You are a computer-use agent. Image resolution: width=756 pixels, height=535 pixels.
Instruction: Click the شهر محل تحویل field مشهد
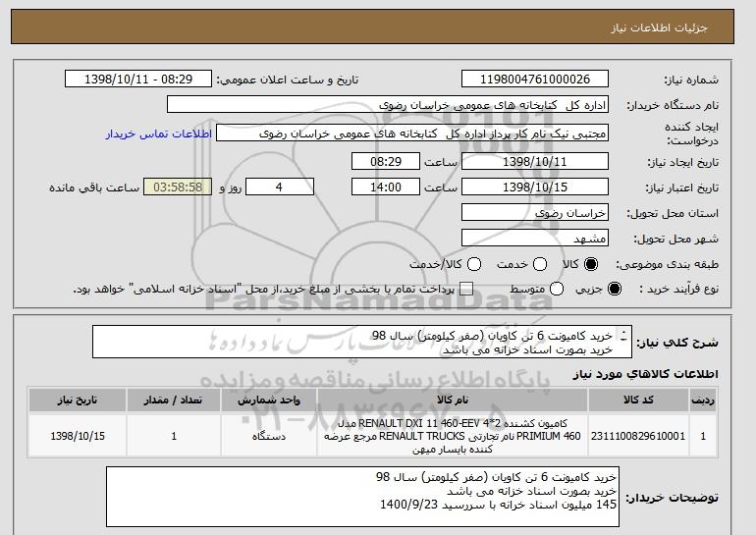tap(535, 239)
